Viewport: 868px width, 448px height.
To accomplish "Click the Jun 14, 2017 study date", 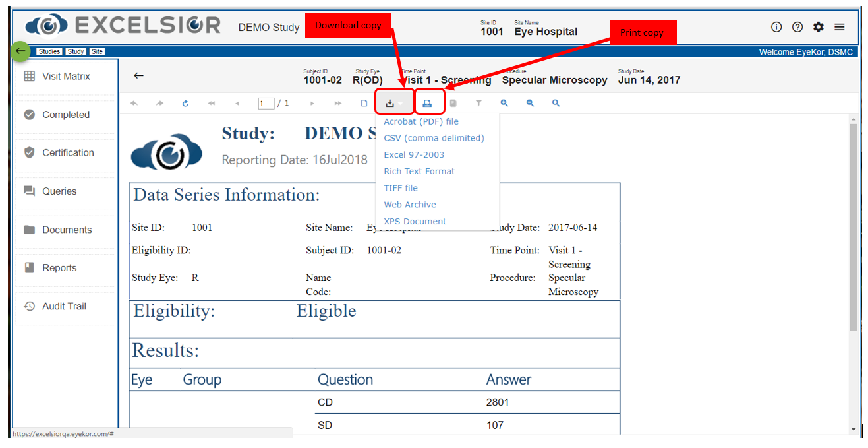I will 649,80.
